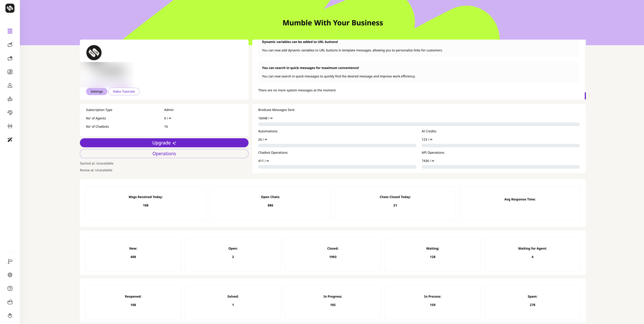Click the headset support agent icon
Screen dimensions: 644x324
(x=10, y=113)
